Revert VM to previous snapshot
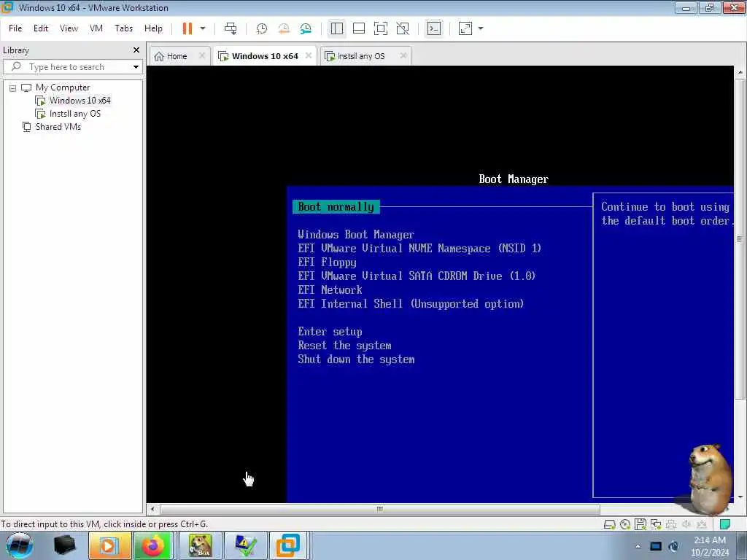Screen dimensions: 747x560 (x=284, y=28)
